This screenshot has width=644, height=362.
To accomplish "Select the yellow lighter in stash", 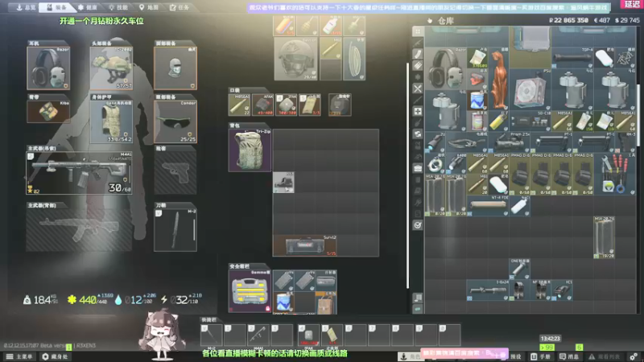I will click(498, 121).
